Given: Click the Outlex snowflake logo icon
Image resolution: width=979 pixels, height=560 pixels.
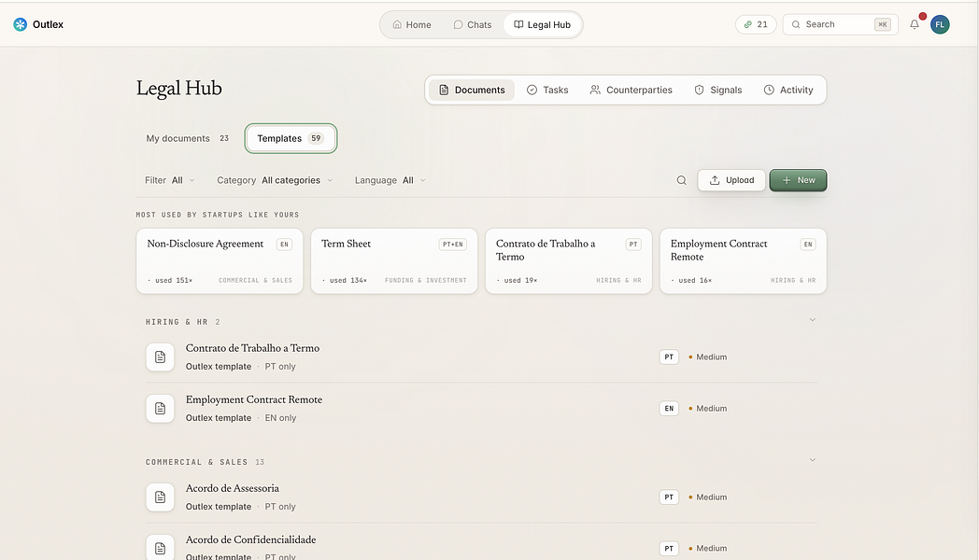Looking at the screenshot, I should [x=20, y=24].
